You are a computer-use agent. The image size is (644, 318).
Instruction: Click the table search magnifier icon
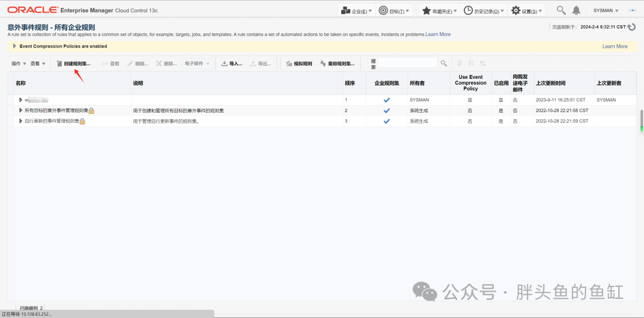coord(444,63)
